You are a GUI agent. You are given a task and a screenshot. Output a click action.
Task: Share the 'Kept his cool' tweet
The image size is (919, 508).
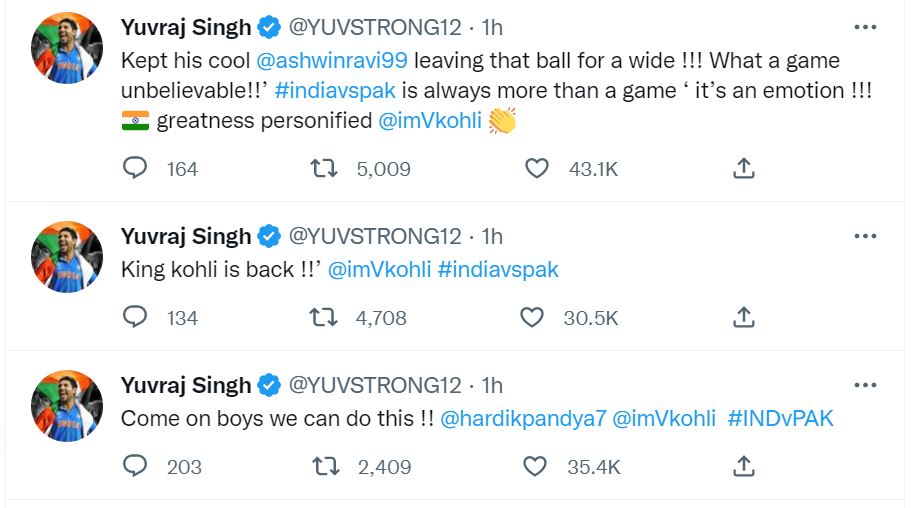743,168
